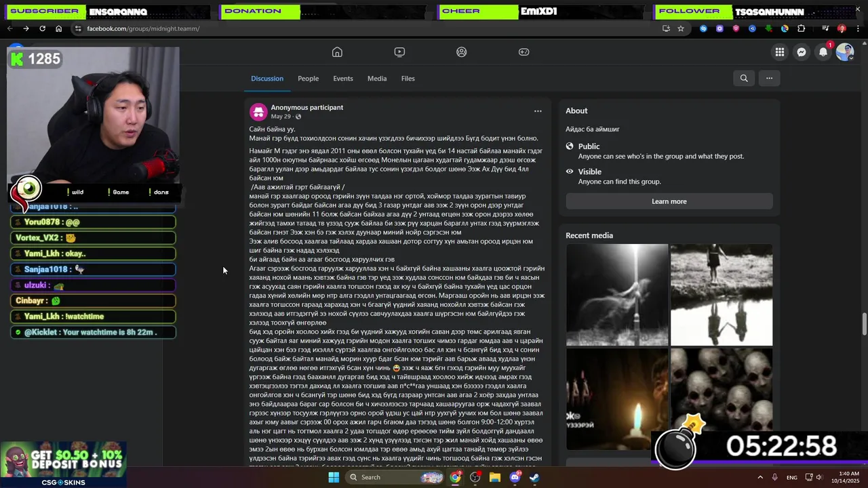Open OBS Studio from taskbar

[x=475, y=477]
